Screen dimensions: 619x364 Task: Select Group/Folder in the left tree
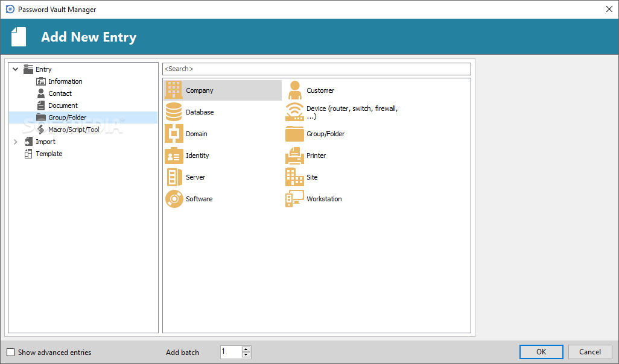(x=68, y=118)
